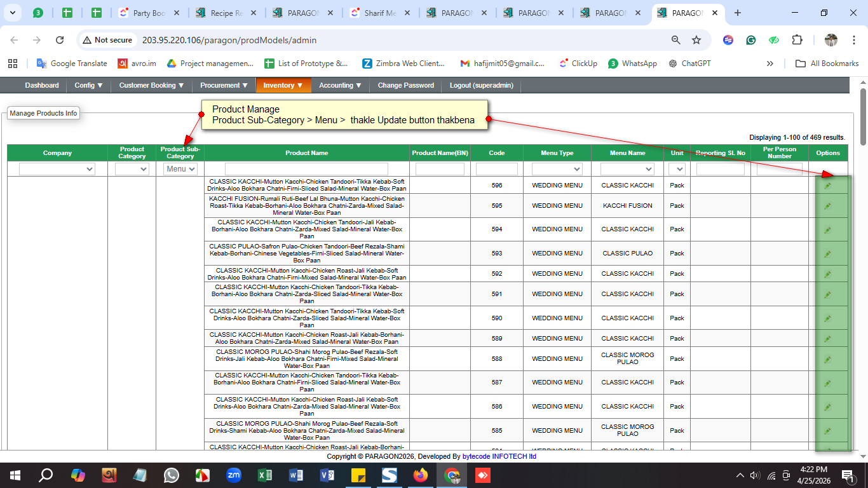Open the bytecode INFOTECH ltd link
Image resolution: width=868 pixels, height=488 pixels.
(499, 456)
